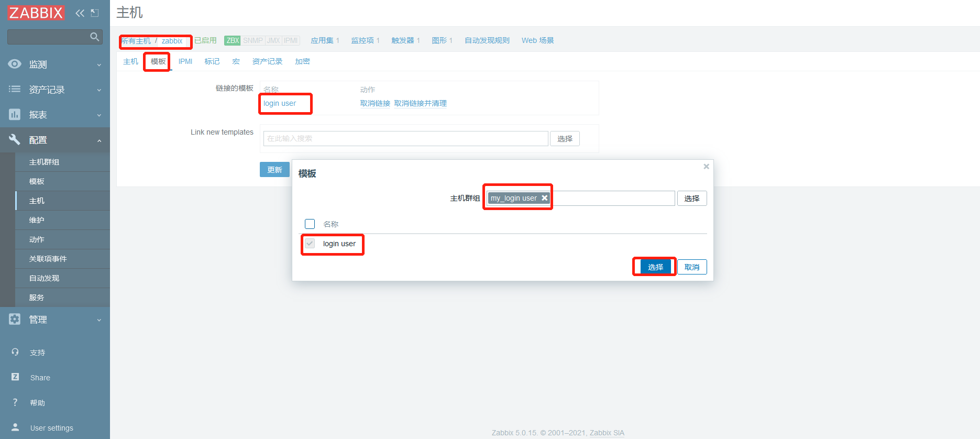Click the IPMI availability badge
980x439 pixels.
(x=291, y=40)
